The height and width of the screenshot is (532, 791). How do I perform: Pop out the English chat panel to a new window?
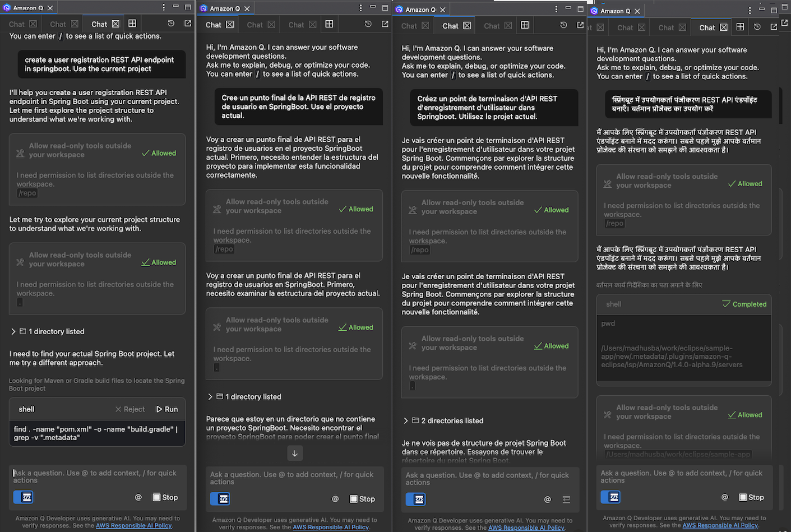coord(188,24)
